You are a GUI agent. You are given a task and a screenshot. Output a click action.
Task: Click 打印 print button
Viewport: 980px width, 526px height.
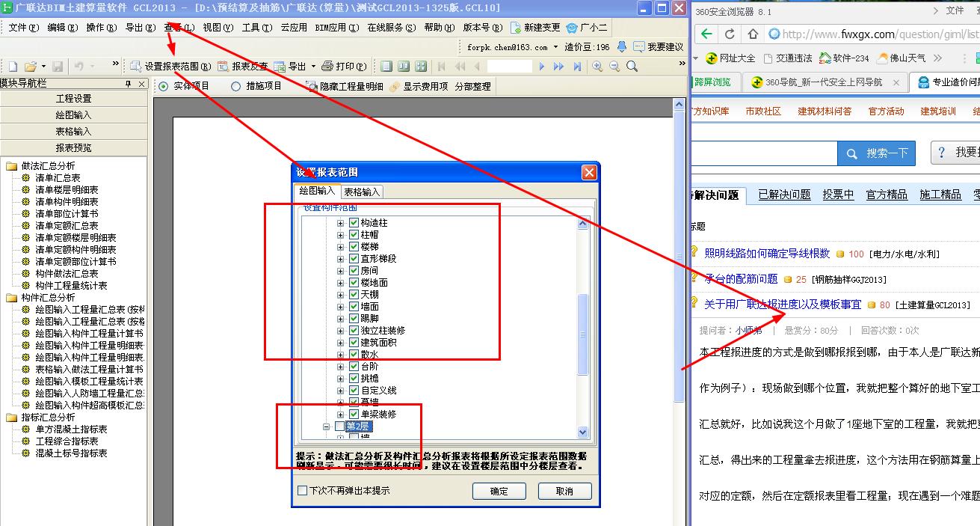[344, 67]
